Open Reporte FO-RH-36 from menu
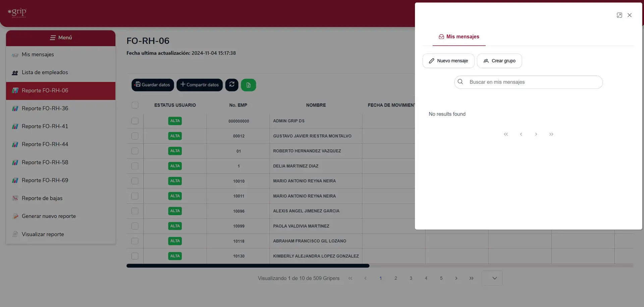This screenshot has height=307, width=644. tap(45, 108)
